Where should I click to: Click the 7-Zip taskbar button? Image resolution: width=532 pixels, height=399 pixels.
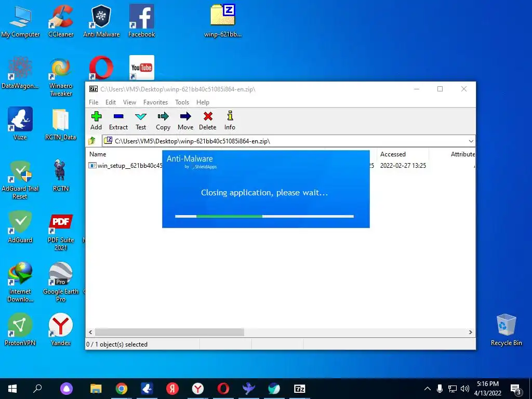(x=299, y=389)
